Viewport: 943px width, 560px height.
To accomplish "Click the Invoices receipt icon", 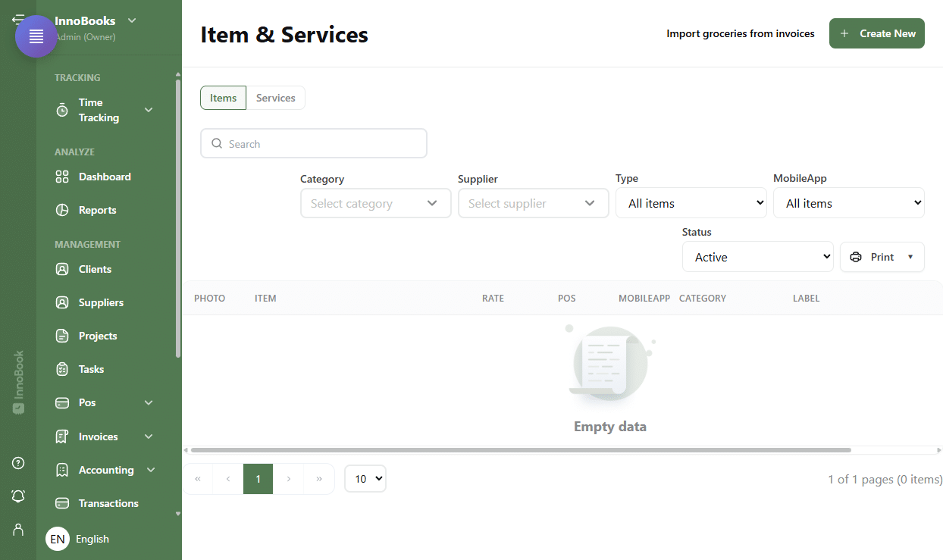I will (x=62, y=436).
